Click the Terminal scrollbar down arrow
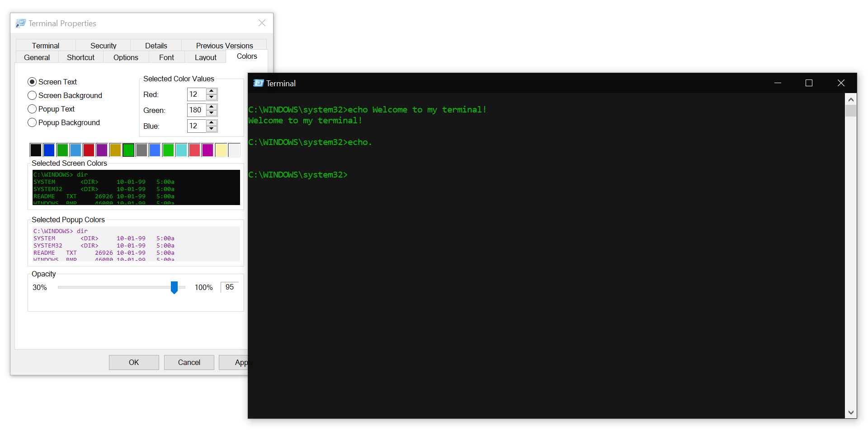Viewport: 868px width, 430px height. click(x=851, y=412)
